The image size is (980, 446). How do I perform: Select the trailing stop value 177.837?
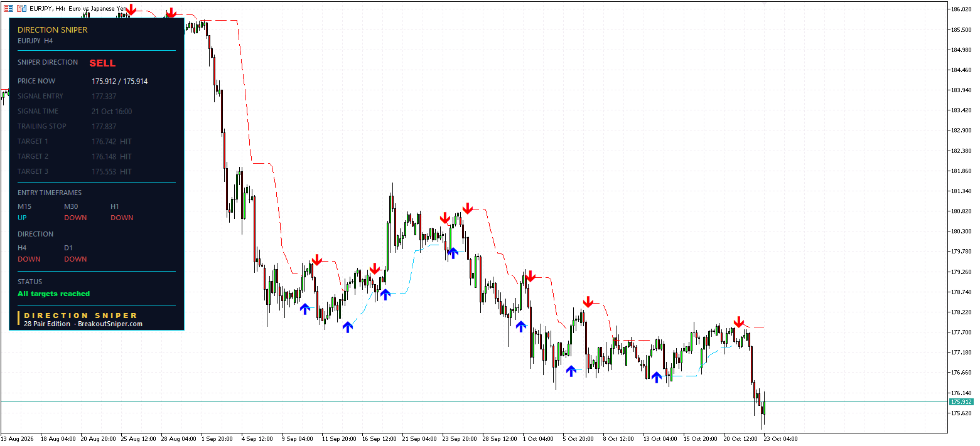[104, 126]
